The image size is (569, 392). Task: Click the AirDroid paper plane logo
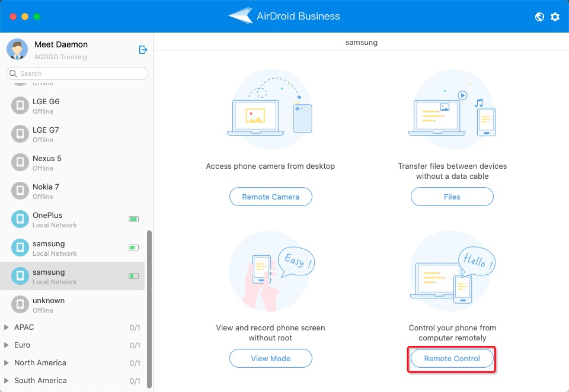pos(240,15)
